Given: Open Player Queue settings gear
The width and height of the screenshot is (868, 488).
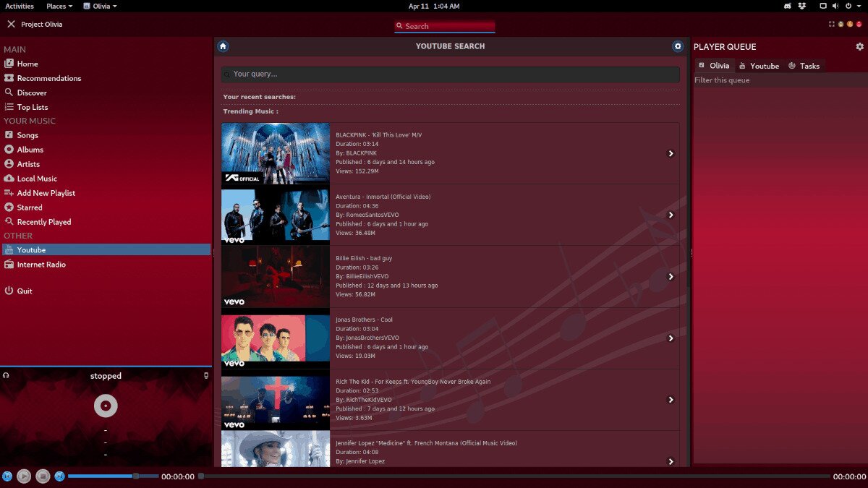Looking at the screenshot, I should click(x=859, y=46).
